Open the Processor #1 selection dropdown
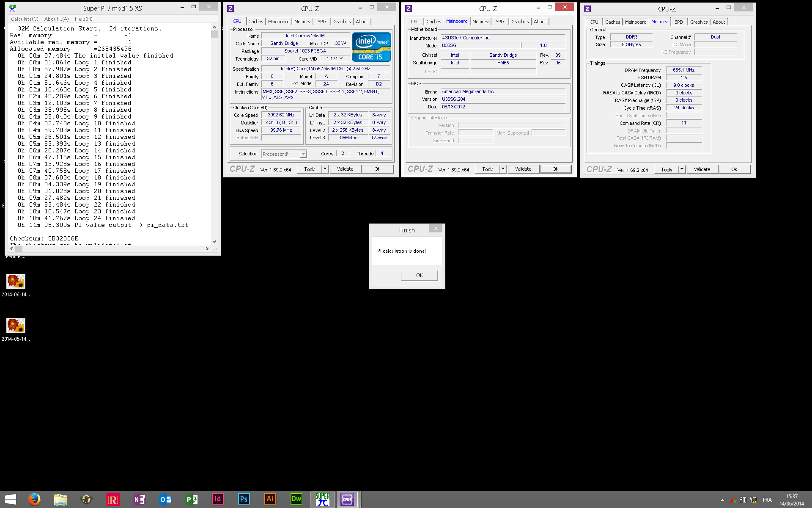 coord(284,154)
